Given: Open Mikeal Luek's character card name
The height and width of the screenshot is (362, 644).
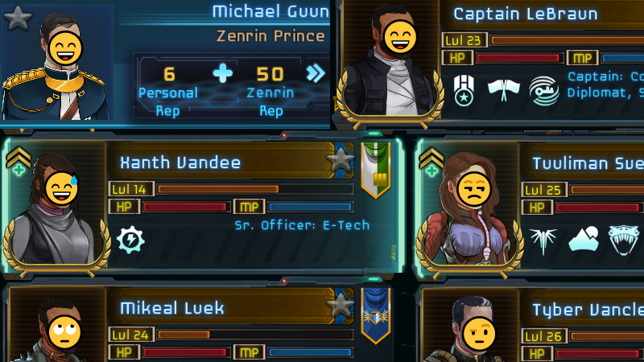Looking at the screenshot, I should [172, 308].
